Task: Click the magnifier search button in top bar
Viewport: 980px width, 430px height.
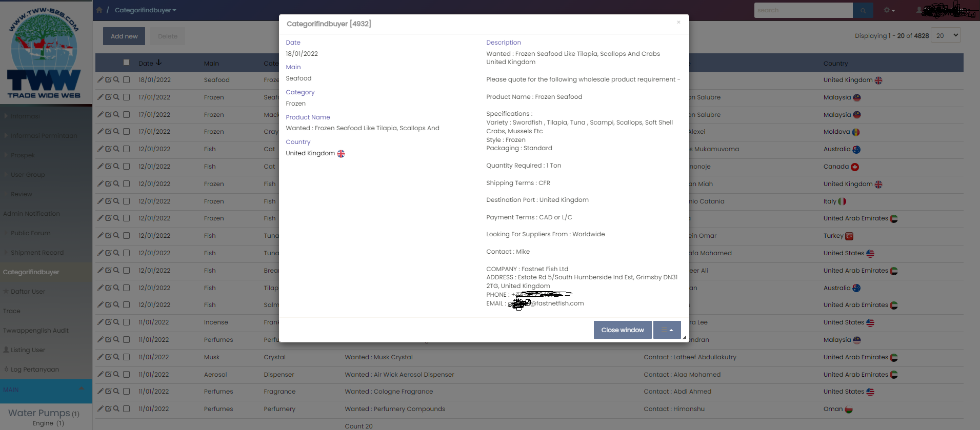Action: coord(863,10)
